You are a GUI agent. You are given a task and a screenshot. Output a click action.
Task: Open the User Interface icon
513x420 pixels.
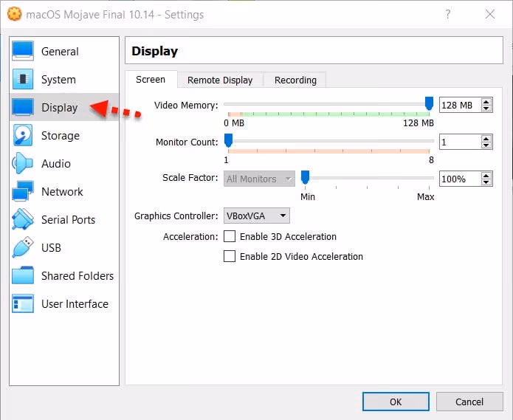click(23, 303)
